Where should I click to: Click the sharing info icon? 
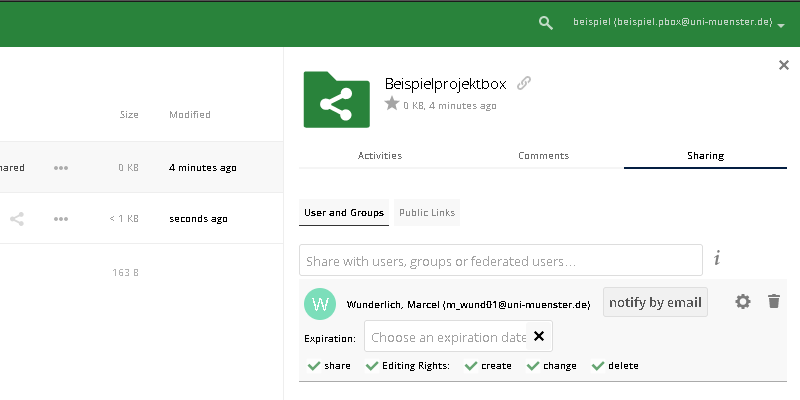(x=717, y=259)
